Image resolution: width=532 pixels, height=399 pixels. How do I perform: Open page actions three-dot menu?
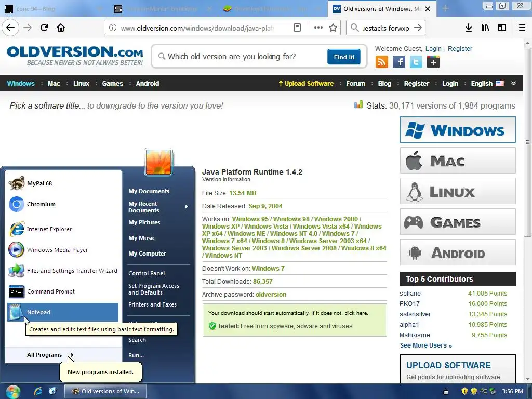pyautogui.click(x=318, y=28)
